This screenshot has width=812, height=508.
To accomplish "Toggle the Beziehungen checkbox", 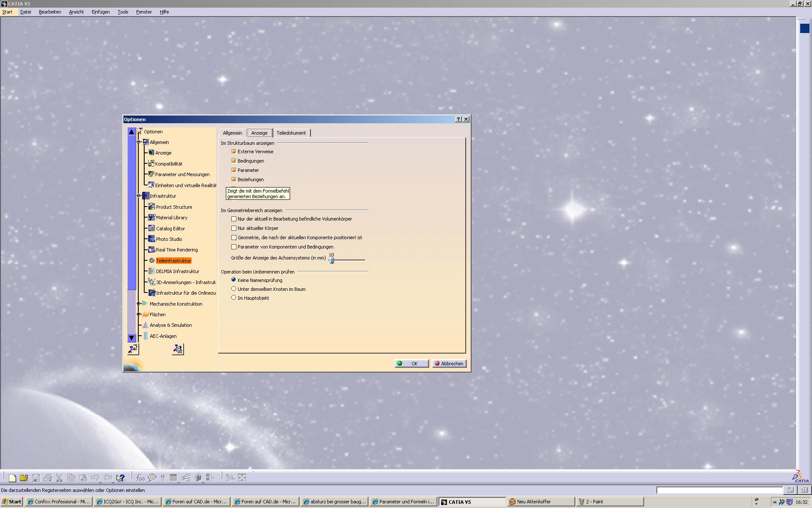I will [233, 179].
